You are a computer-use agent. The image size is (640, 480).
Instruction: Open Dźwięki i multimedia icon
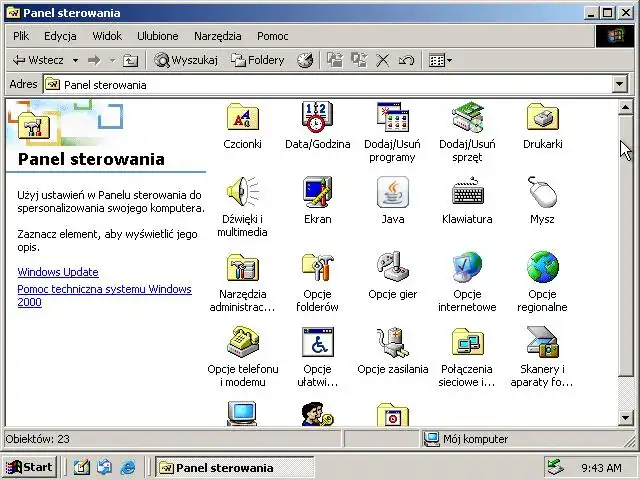pos(242,192)
